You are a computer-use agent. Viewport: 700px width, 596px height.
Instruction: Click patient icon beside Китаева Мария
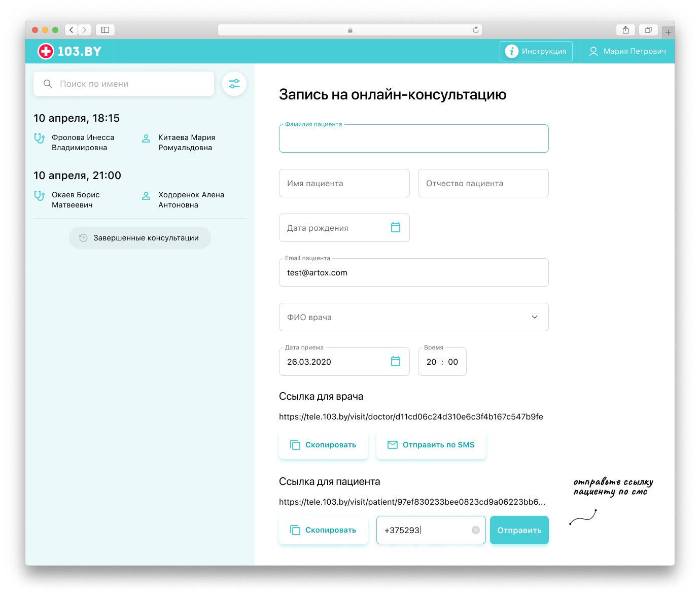pyautogui.click(x=146, y=138)
